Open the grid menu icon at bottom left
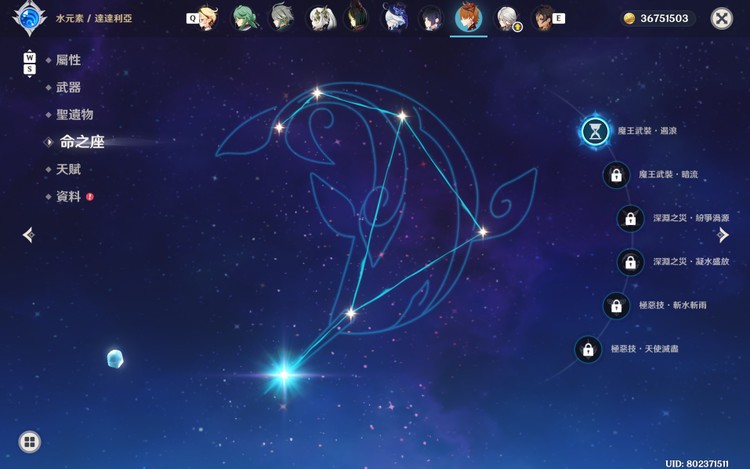The width and height of the screenshot is (750, 469). (30, 442)
